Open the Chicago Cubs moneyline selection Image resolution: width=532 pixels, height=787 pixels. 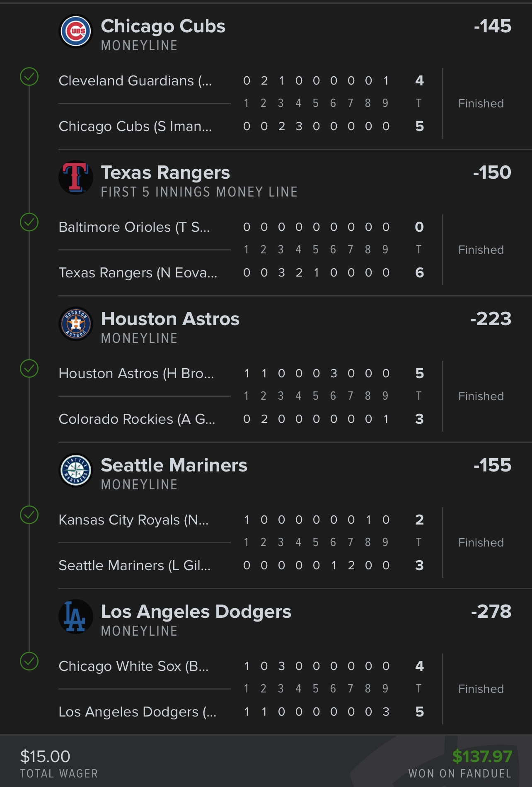click(x=163, y=27)
